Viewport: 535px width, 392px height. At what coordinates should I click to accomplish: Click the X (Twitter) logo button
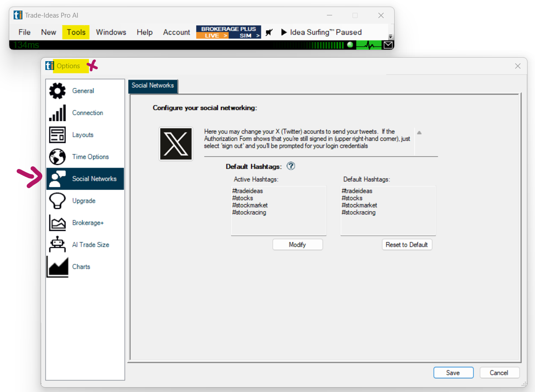pos(176,144)
